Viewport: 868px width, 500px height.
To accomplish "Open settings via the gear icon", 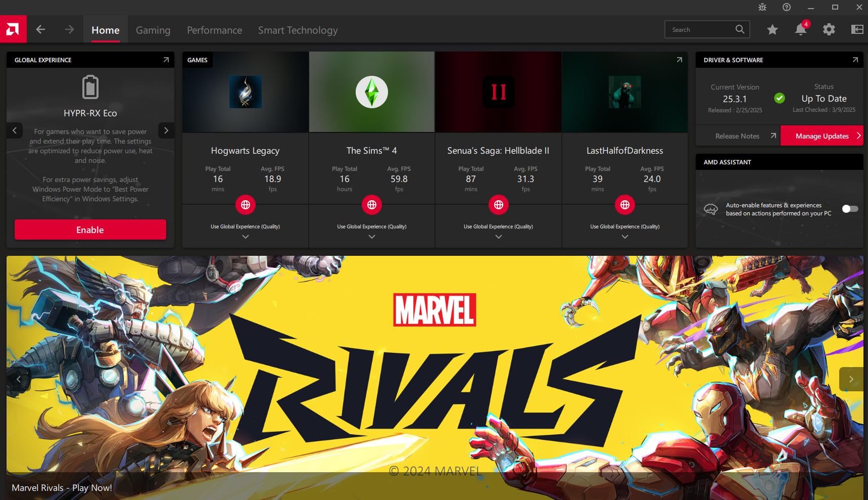I will (829, 30).
